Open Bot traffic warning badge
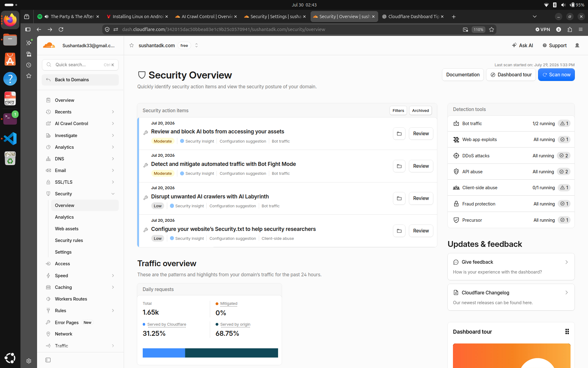The width and height of the screenshot is (588, 368). pos(564,124)
